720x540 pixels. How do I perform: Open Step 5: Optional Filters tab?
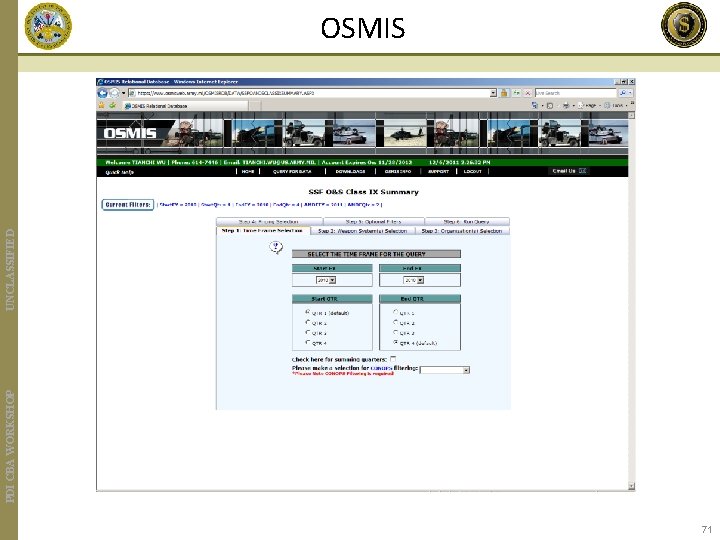373,222
